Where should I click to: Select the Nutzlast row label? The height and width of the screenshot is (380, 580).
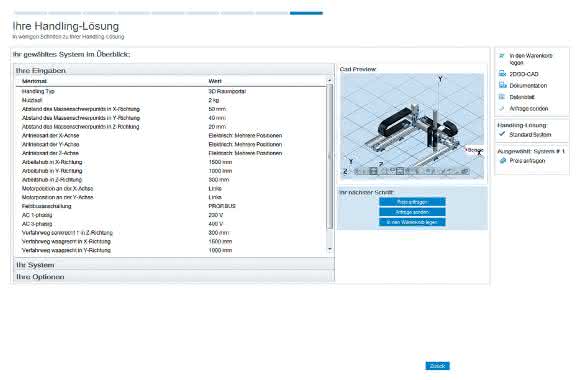tap(32, 100)
